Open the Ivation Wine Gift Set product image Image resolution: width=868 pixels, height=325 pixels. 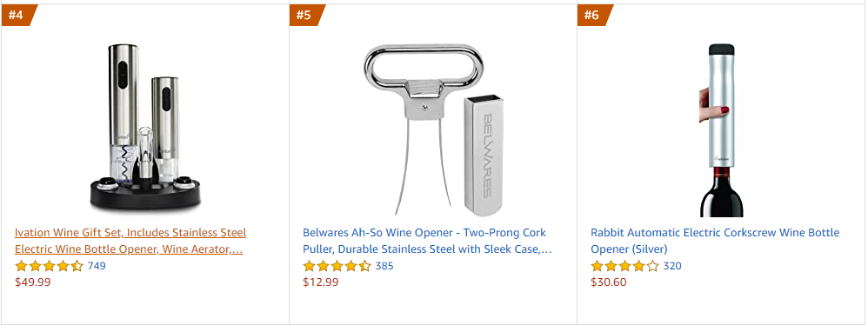pyautogui.click(x=145, y=129)
